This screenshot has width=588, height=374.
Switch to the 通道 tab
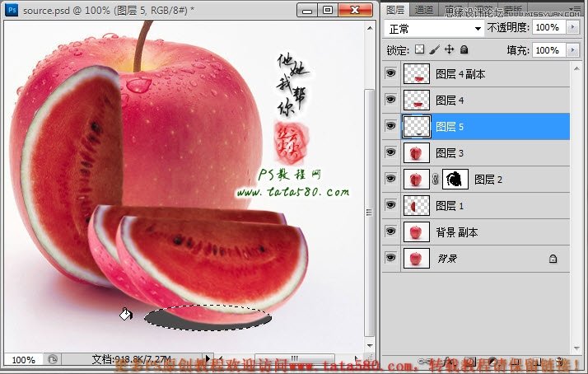[424, 9]
